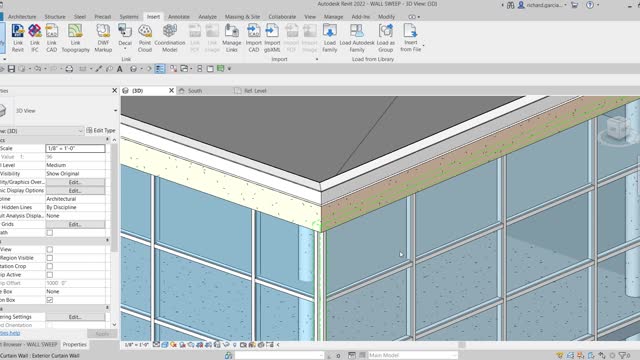Click the Import gbXML tool
Viewport: 640px width, 360px height.
tap(272, 38)
